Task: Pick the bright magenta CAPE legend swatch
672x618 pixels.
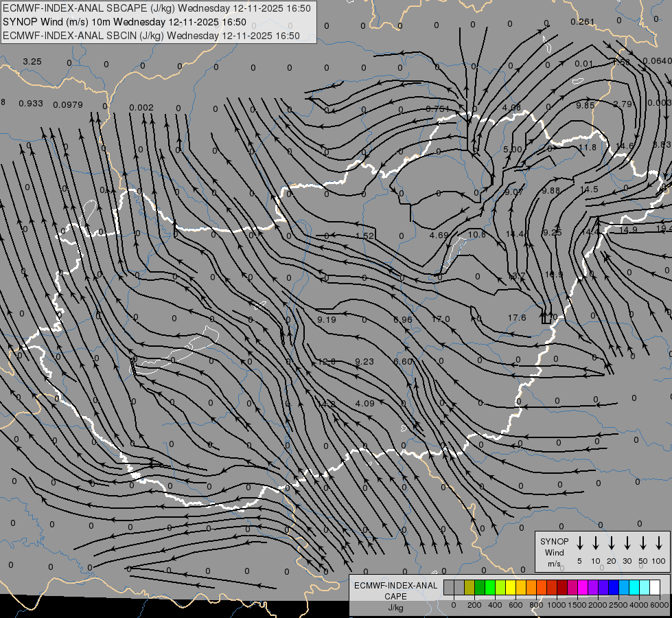Action: coord(583,587)
